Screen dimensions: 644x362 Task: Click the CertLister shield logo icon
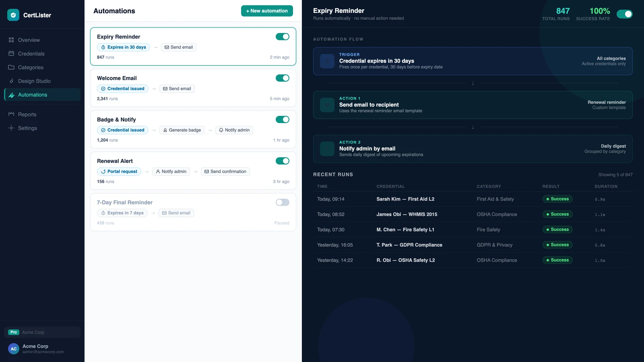[13, 15]
